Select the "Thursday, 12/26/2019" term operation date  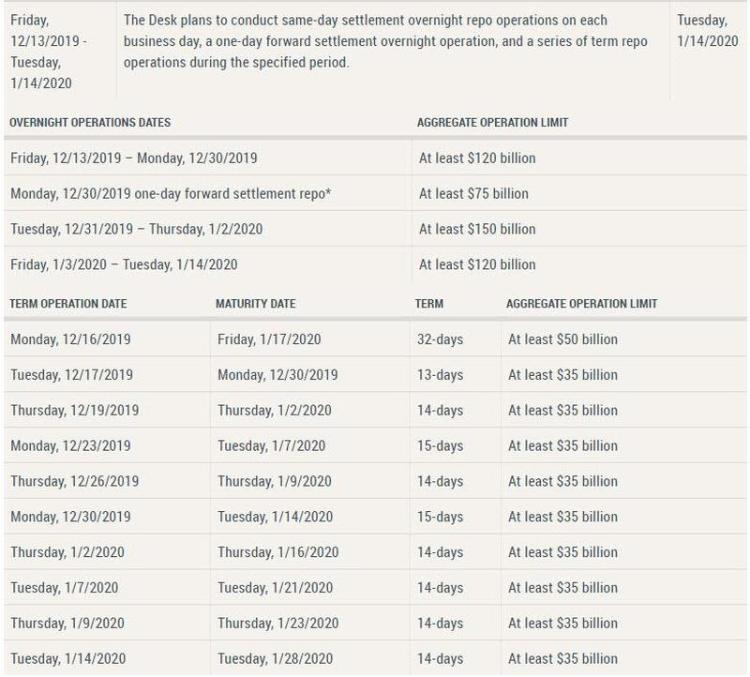74,481
